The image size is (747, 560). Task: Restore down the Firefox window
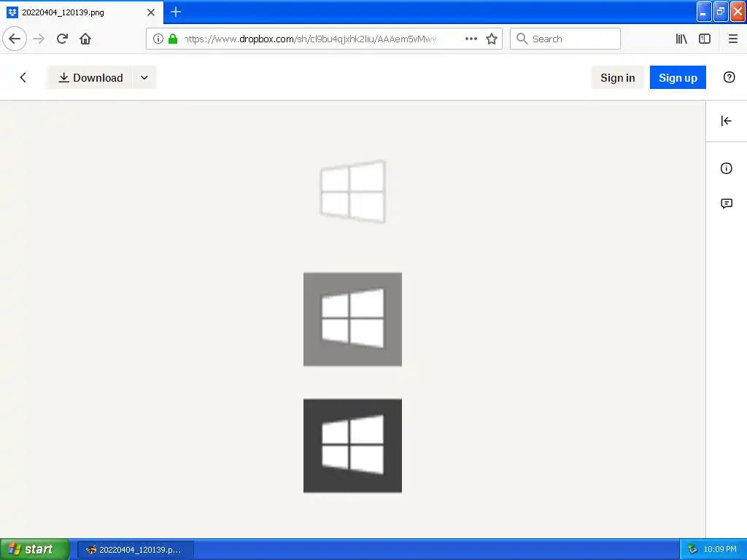coord(721,12)
